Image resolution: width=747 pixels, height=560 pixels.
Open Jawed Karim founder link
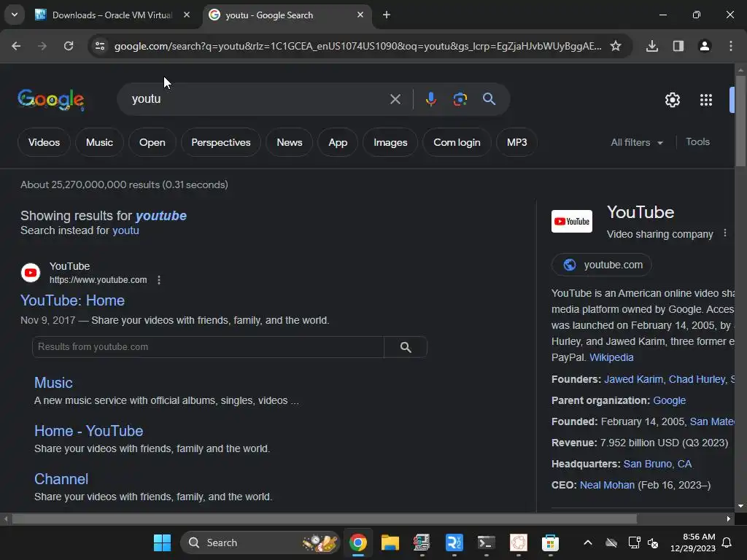633,379
